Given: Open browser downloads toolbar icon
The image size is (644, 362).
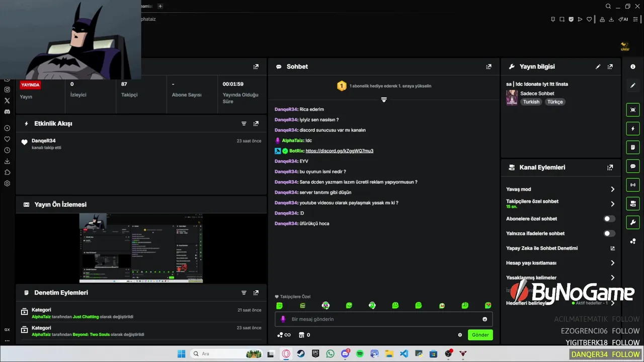Looking at the screenshot, I should coord(611,19).
